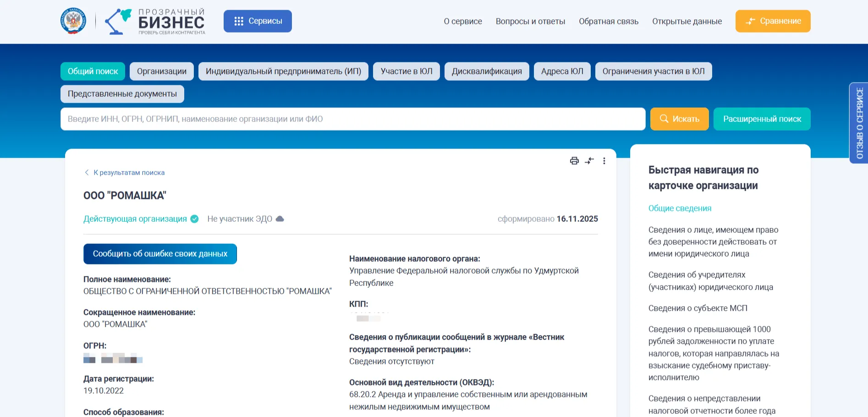Enable the Адреса ЮЛ search filter
This screenshot has width=868, height=417.
point(562,71)
